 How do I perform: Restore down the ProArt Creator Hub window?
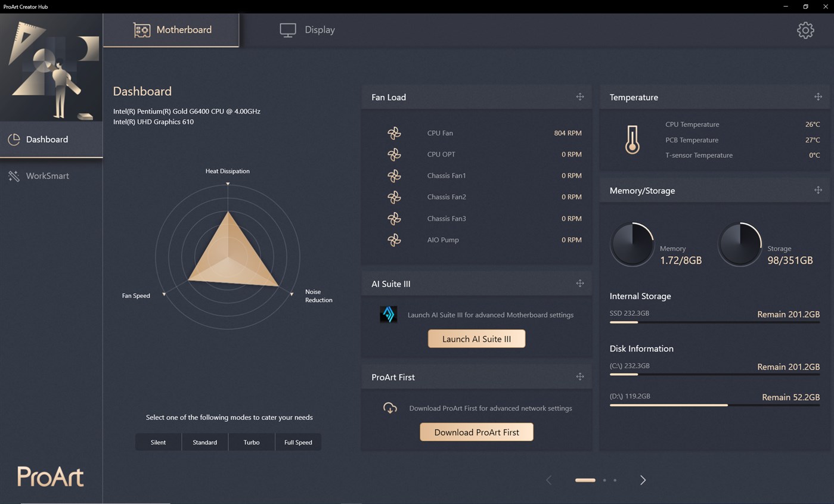coord(805,7)
